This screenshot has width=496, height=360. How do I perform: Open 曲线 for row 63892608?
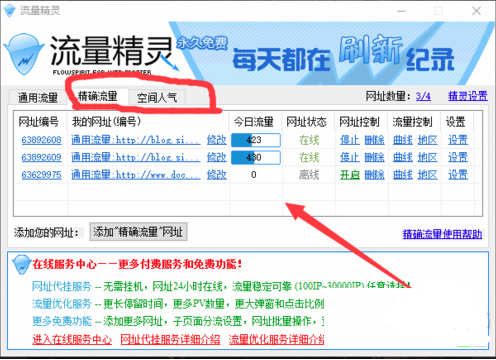(403, 140)
